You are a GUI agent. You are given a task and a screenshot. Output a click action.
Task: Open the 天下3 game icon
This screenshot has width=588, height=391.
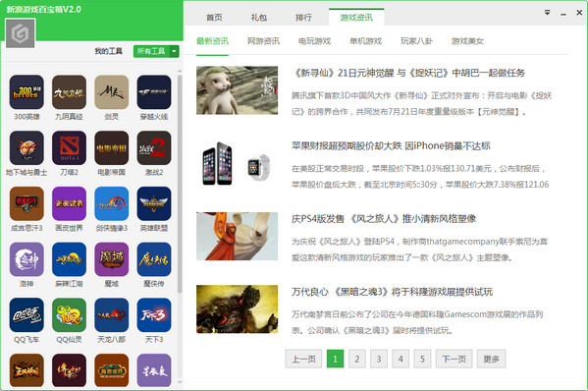tap(154, 315)
